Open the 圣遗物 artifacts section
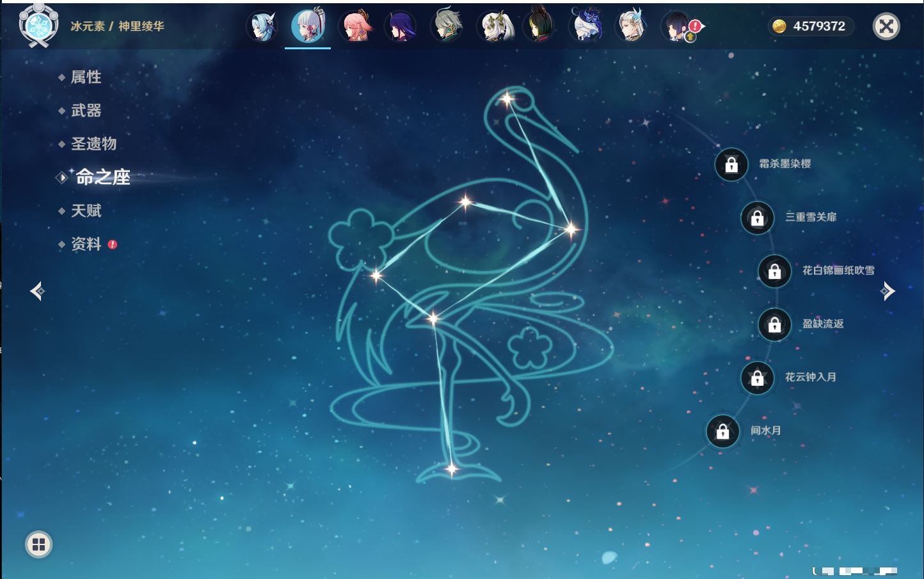 tap(93, 144)
